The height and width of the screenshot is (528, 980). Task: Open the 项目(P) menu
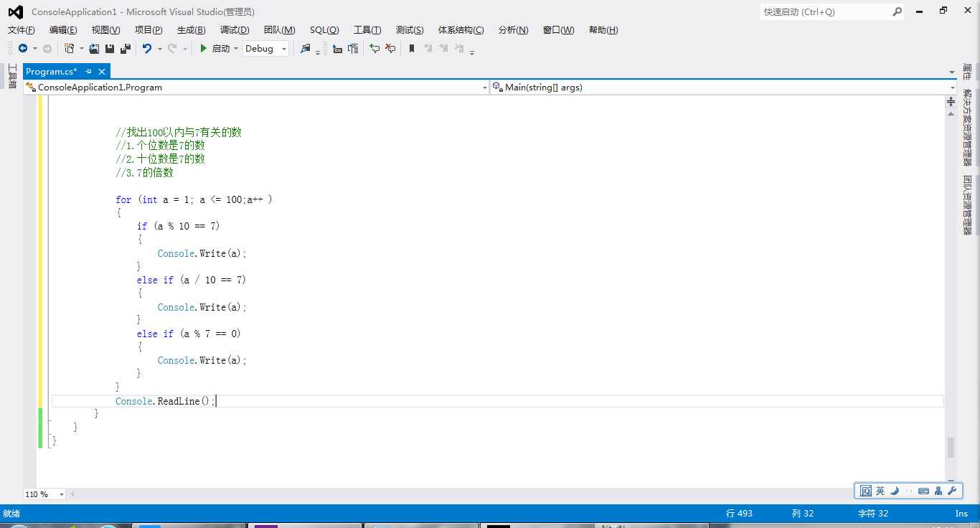click(x=149, y=29)
